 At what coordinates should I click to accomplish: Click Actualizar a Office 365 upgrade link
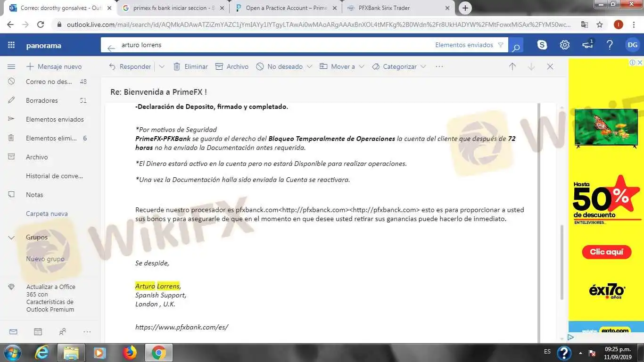click(50, 298)
